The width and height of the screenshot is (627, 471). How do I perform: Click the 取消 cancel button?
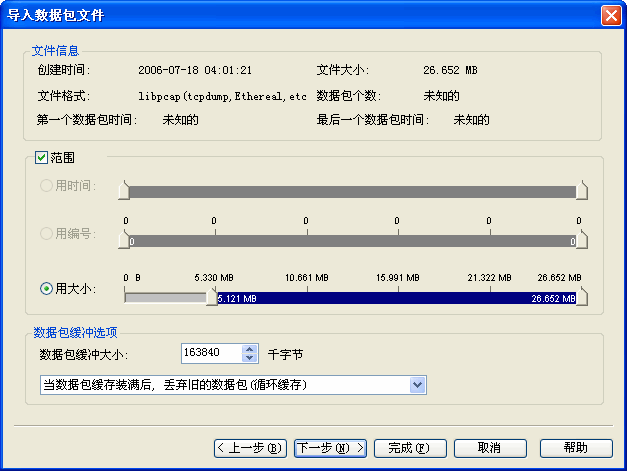pyautogui.click(x=490, y=448)
